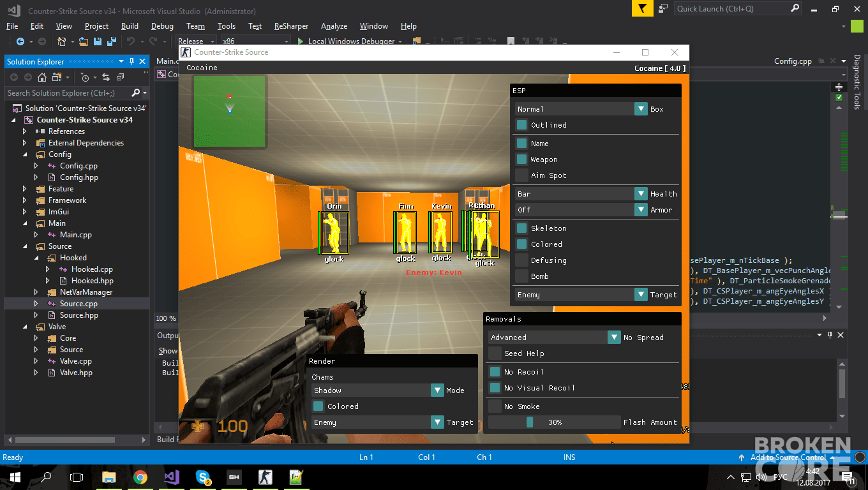Click the Undo toolbar icon
Screen dimensions: 868x490
coord(131,41)
